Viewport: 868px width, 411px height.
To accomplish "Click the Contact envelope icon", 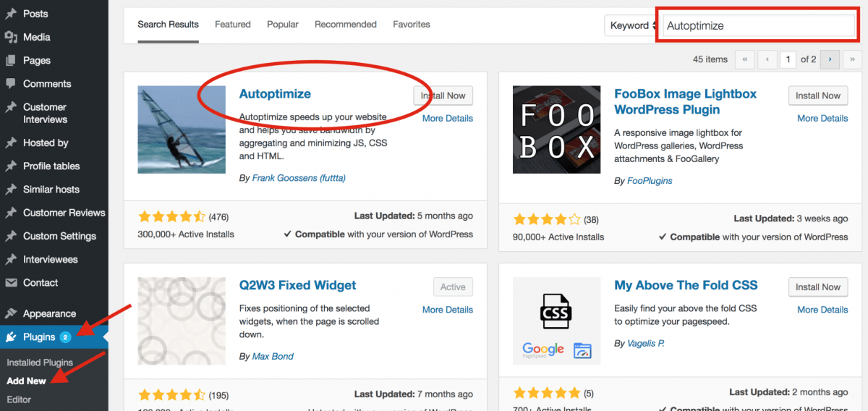I will point(11,282).
